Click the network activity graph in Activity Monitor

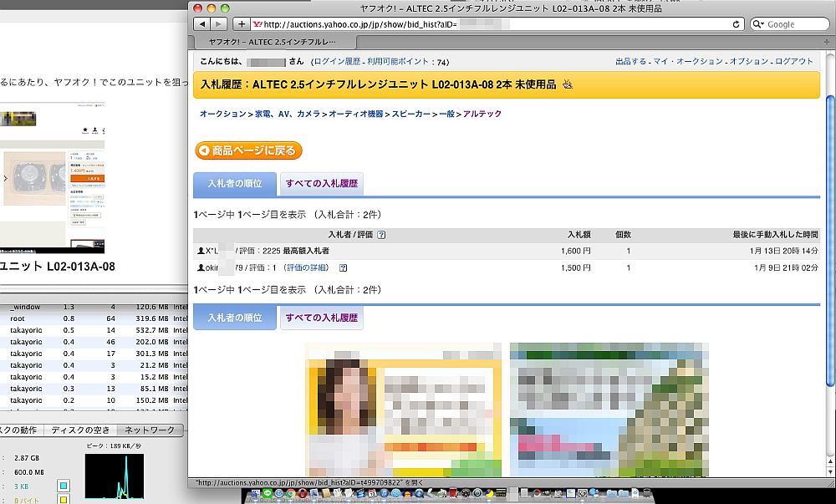[114, 476]
